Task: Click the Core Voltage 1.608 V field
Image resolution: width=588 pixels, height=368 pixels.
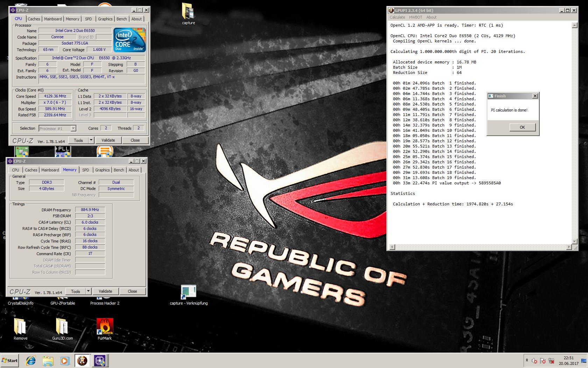Action: point(99,49)
